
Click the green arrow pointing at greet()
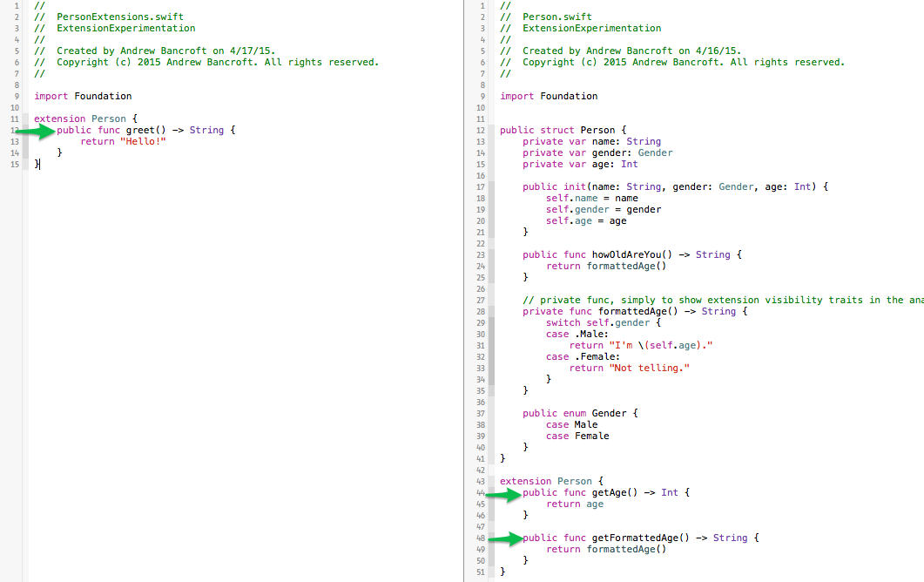[35, 131]
